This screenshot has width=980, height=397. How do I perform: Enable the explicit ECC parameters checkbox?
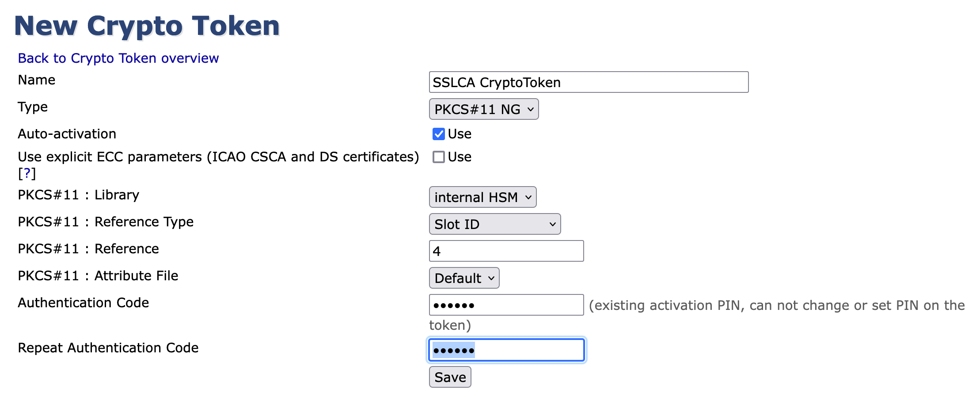point(438,157)
